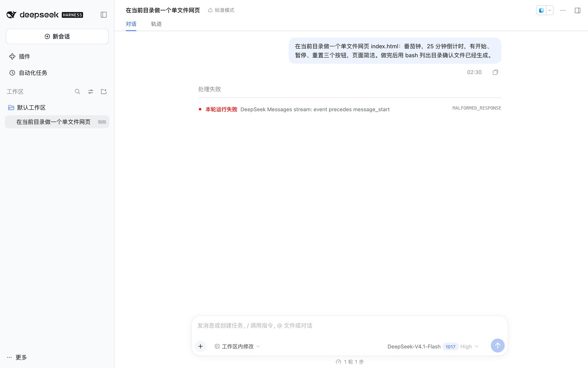The image size is (588, 368).
Task: Search the workspace via magnifier icon
Action: pyautogui.click(x=78, y=92)
